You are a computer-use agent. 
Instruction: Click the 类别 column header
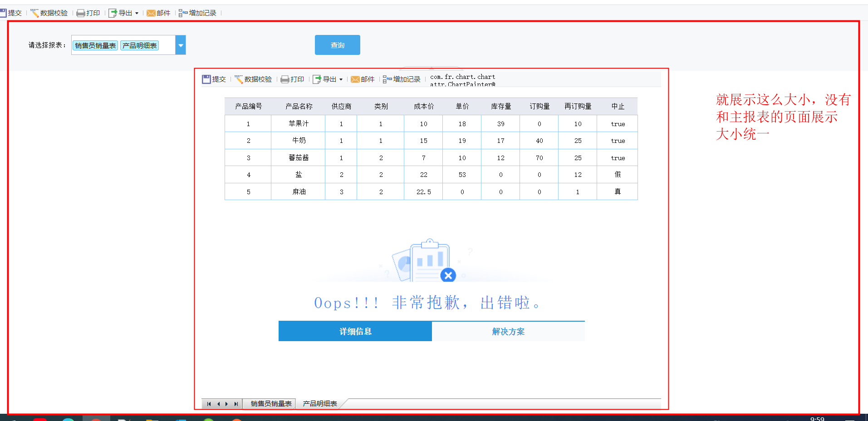pyautogui.click(x=381, y=106)
